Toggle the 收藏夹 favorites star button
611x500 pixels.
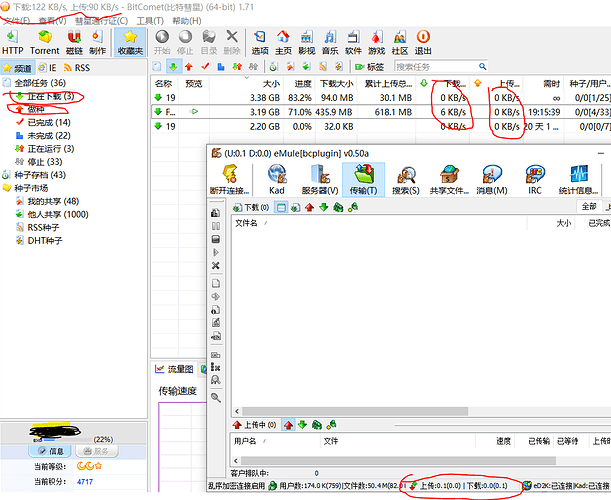pyautogui.click(x=130, y=42)
